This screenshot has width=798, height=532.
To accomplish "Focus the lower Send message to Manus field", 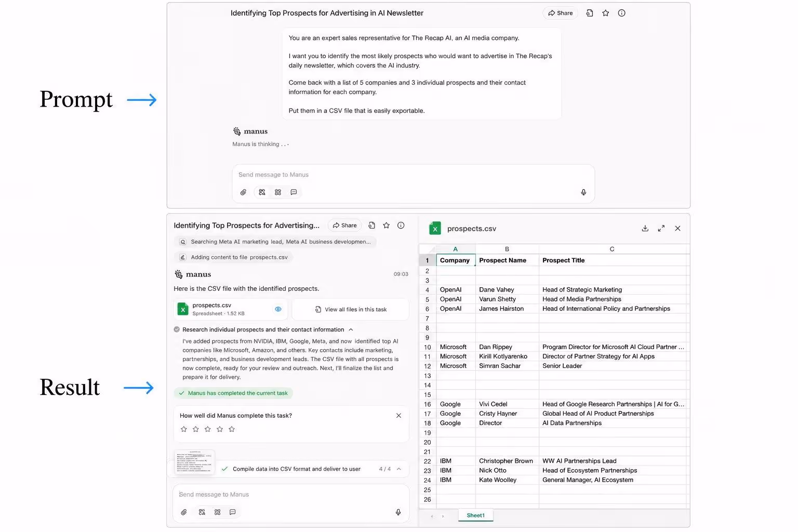I will point(291,495).
